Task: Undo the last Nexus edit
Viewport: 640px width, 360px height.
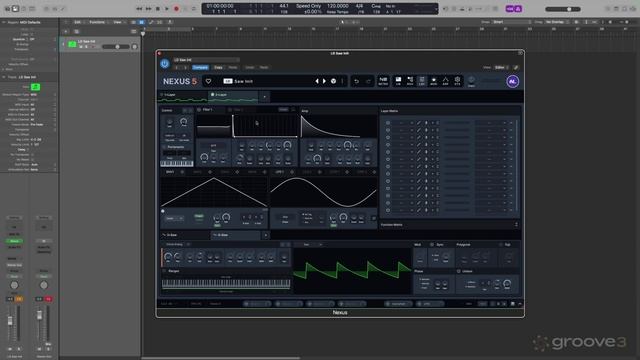Action: 356,81
